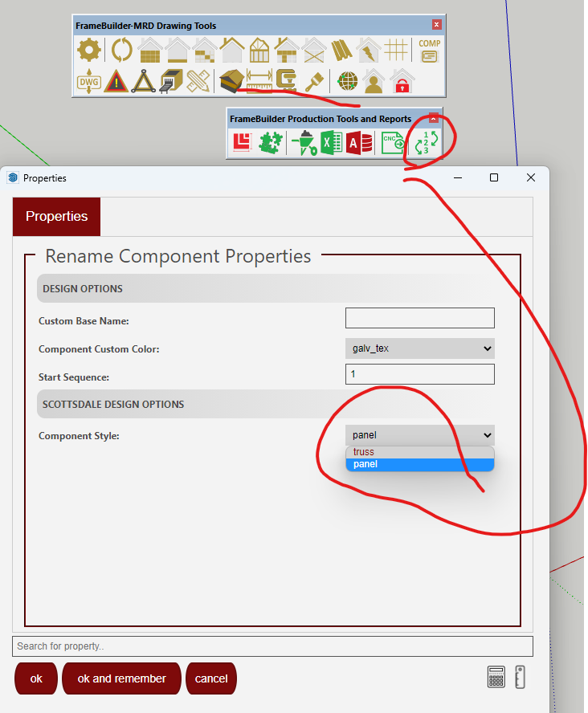
Task: Click the gold grid lines icon
Action: pos(396,50)
